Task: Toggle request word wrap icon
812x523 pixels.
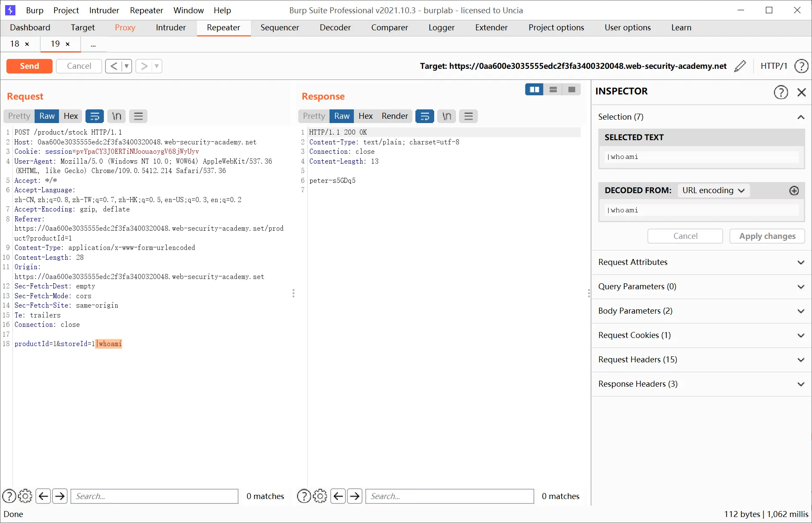Action: 95,116
